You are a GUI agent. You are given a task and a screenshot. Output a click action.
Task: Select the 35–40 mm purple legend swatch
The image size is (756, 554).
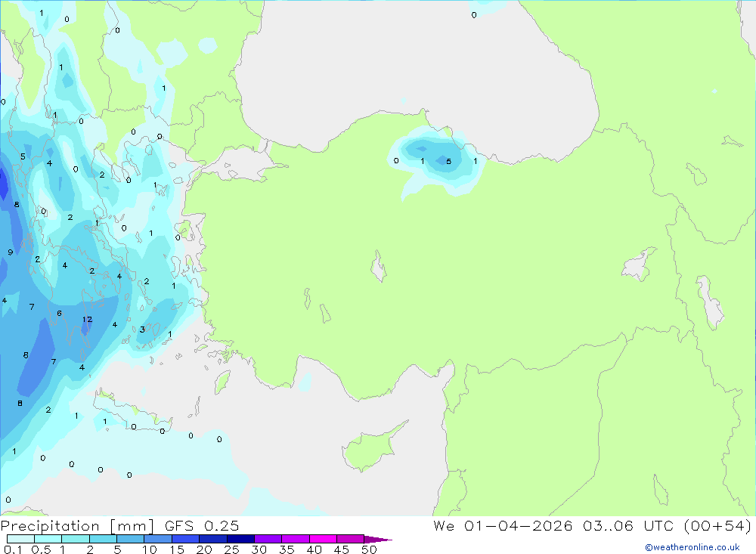click(295, 539)
